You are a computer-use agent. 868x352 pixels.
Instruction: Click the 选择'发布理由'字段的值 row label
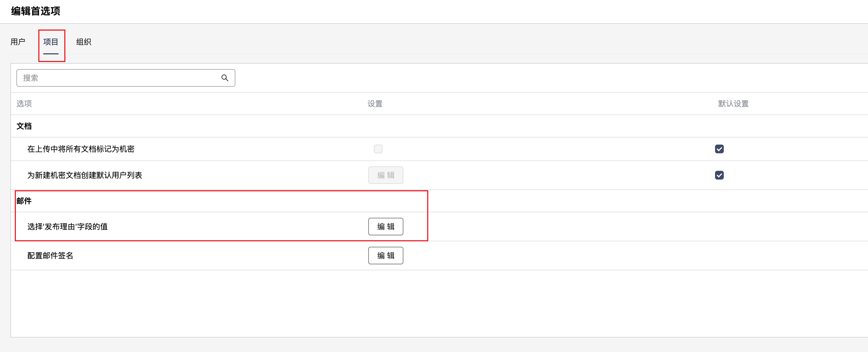coord(67,227)
